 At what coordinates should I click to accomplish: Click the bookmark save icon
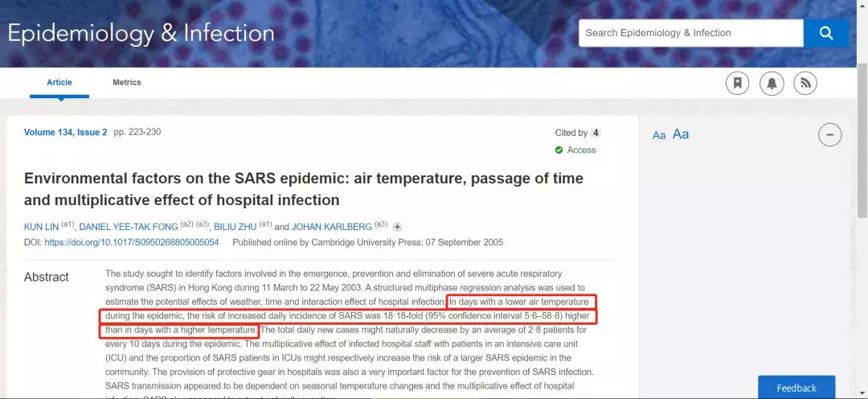(738, 83)
